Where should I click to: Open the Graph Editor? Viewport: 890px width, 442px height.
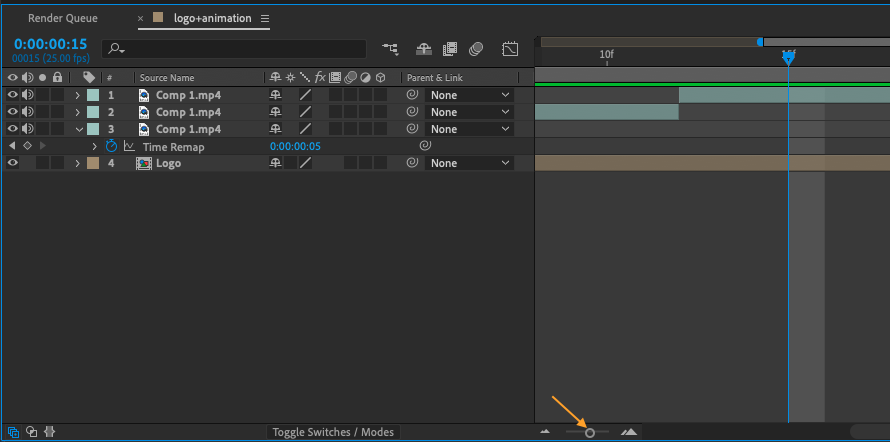(510, 48)
